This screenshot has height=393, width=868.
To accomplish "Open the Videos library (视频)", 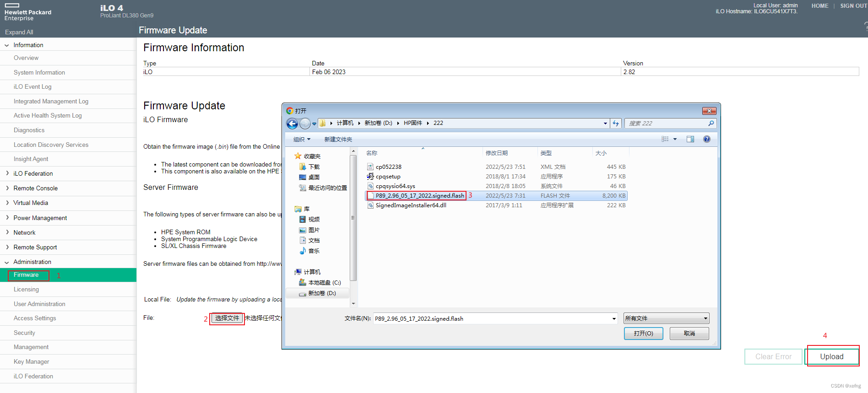I will 309,219.
